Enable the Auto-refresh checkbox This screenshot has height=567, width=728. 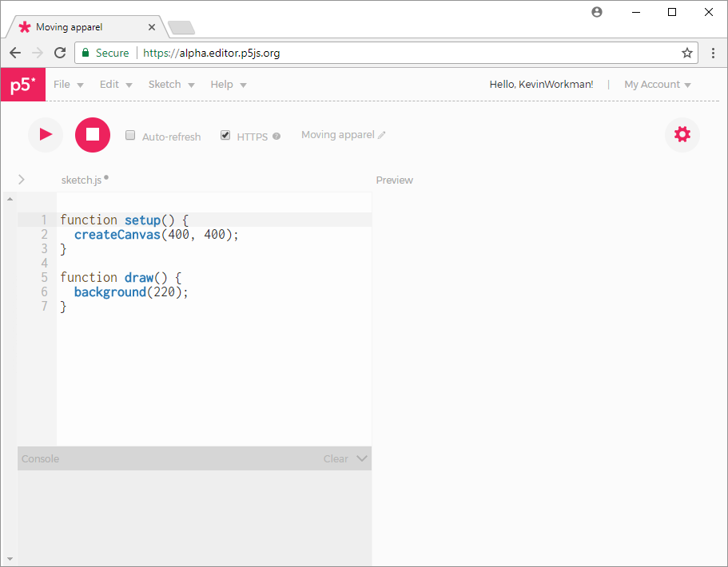pos(130,136)
